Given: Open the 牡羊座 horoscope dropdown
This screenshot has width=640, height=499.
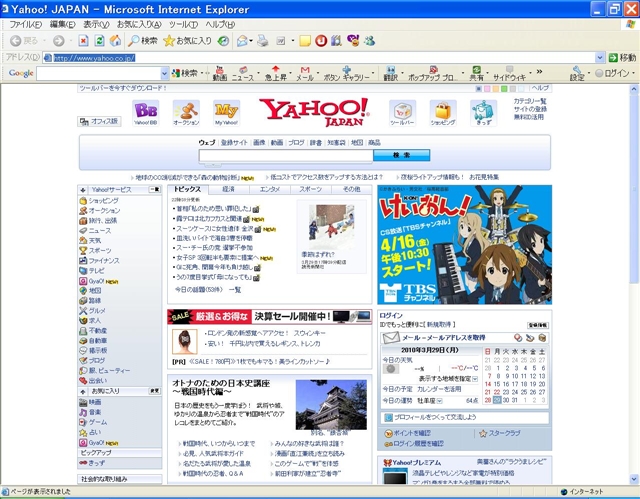Looking at the screenshot, I should 440,401.
